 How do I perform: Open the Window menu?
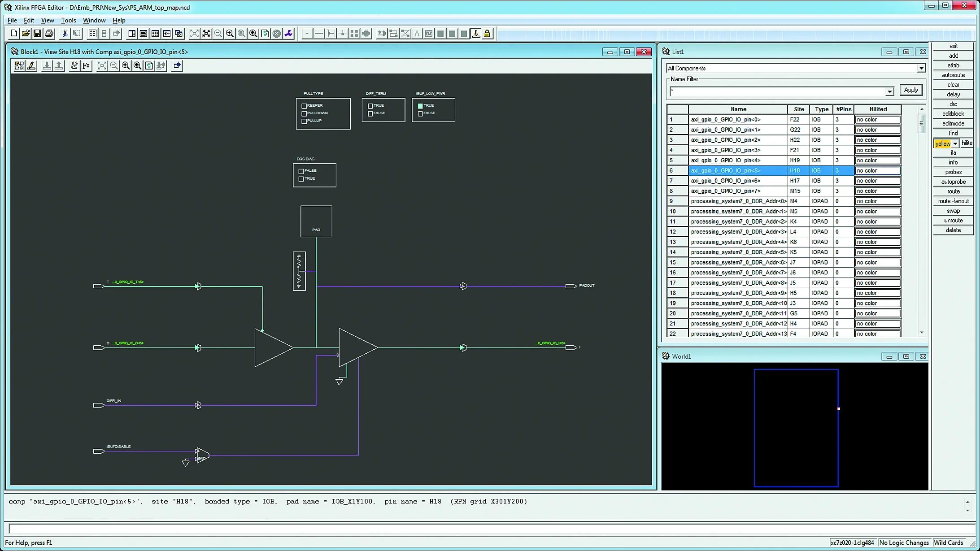(x=94, y=20)
